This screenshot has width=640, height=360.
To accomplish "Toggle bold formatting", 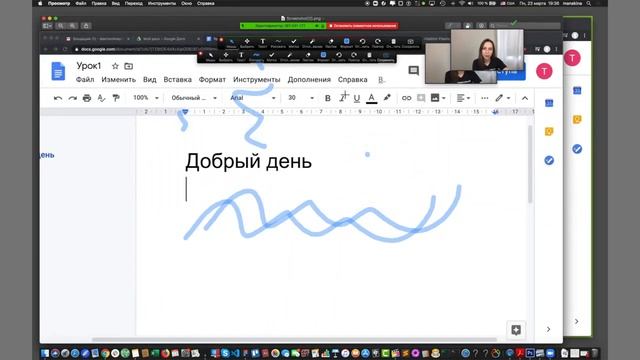I will [x=327, y=98].
